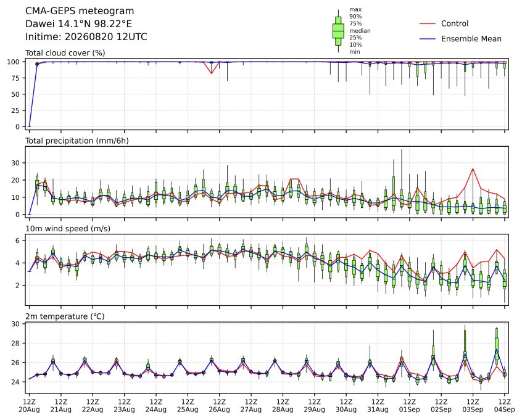Click the 10m wind speed panel title

pyautogui.click(x=68, y=229)
